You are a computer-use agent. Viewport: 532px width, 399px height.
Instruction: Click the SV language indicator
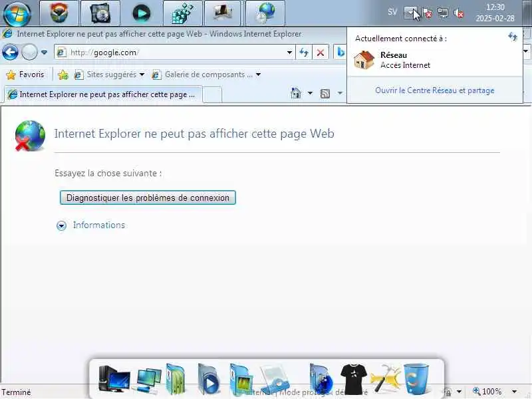392,12
